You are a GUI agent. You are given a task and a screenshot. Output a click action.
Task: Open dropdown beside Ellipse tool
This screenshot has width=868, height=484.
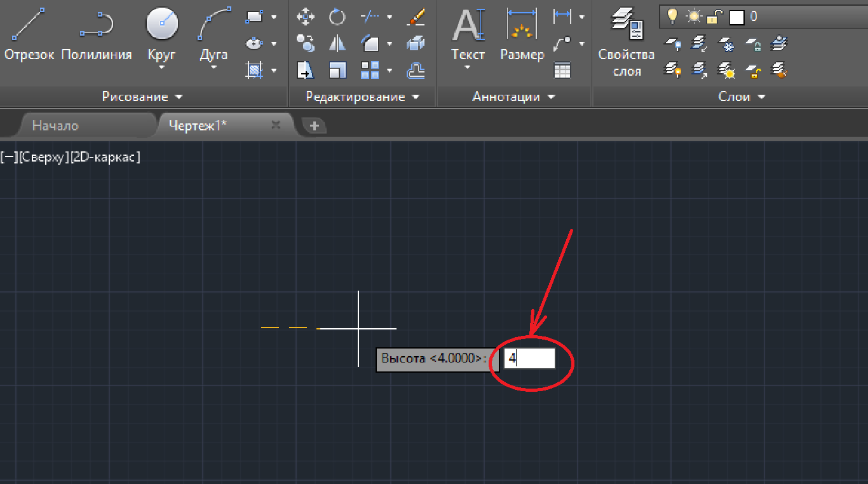point(273,43)
